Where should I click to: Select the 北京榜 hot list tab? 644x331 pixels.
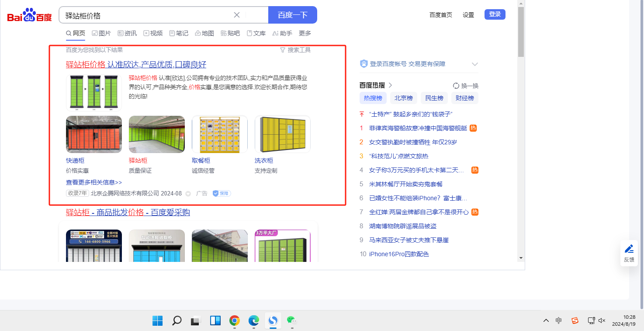point(403,98)
